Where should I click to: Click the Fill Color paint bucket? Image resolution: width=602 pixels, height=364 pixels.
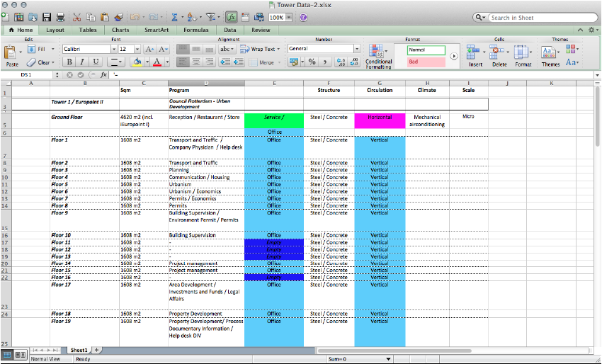pyautogui.click(x=137, y=62)
